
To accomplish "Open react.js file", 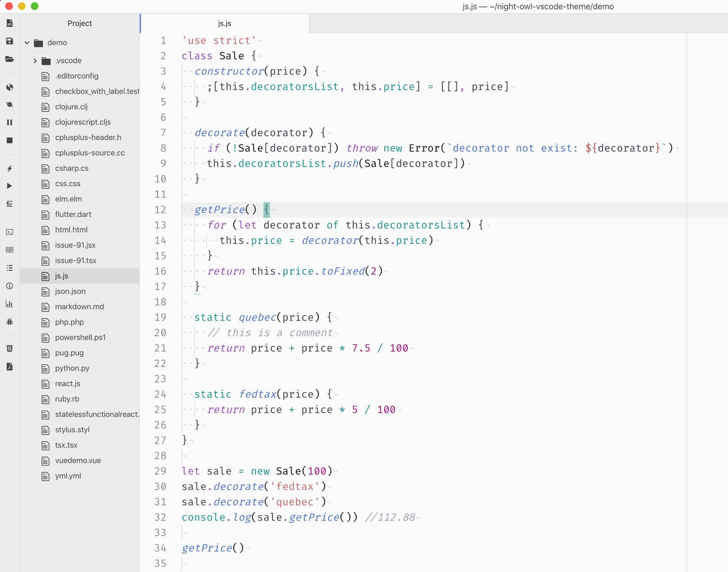I will [79, 384].
